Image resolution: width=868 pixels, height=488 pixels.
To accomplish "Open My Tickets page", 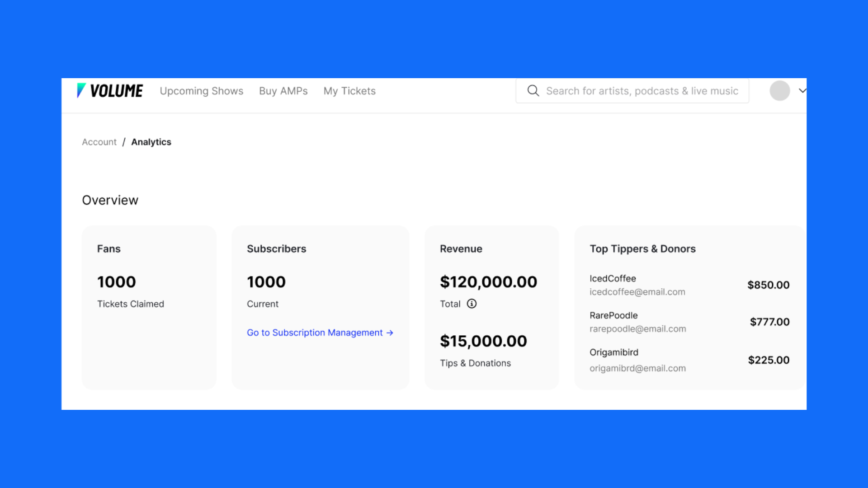I will (349, 91).
